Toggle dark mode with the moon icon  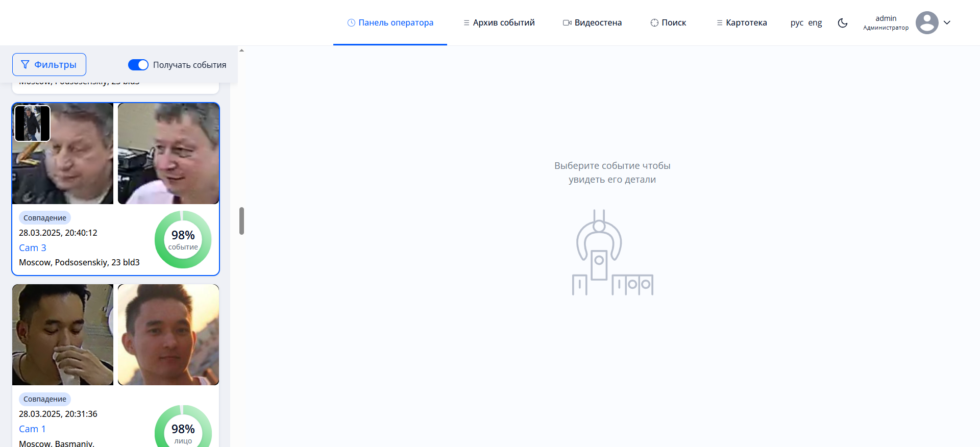click(843, 23)
